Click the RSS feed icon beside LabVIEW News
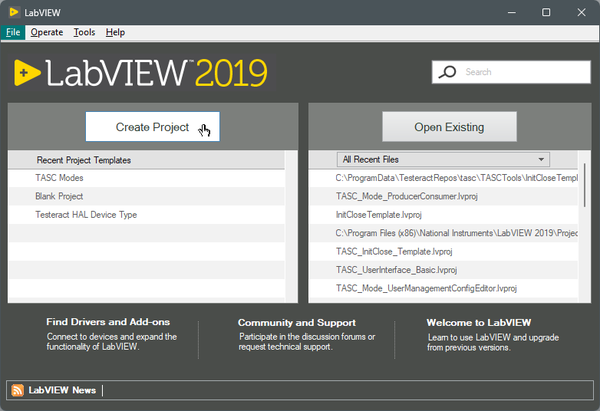 point(18,390)
